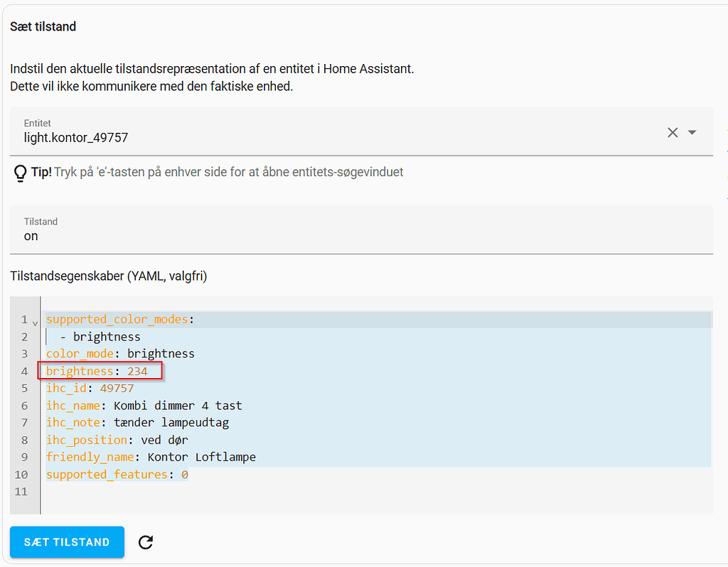Click the supported_features: 0 line
This screenshot has height=567, width=728.
click(117, 475)
